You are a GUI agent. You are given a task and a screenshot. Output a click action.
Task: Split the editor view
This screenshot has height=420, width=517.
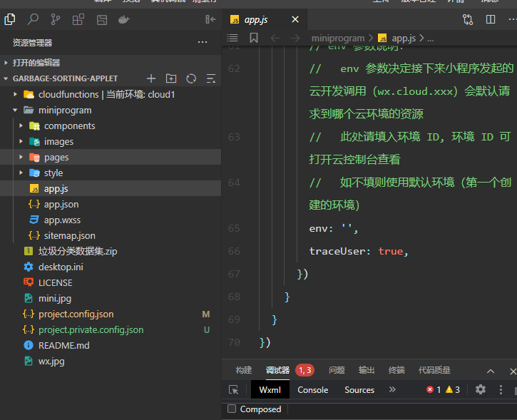pyautogui.click(x=491, y=19)
